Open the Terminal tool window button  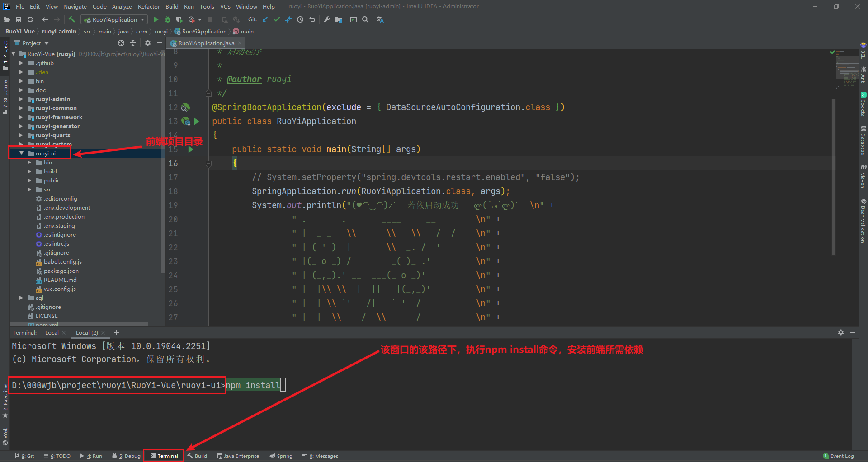click(164, 456)
